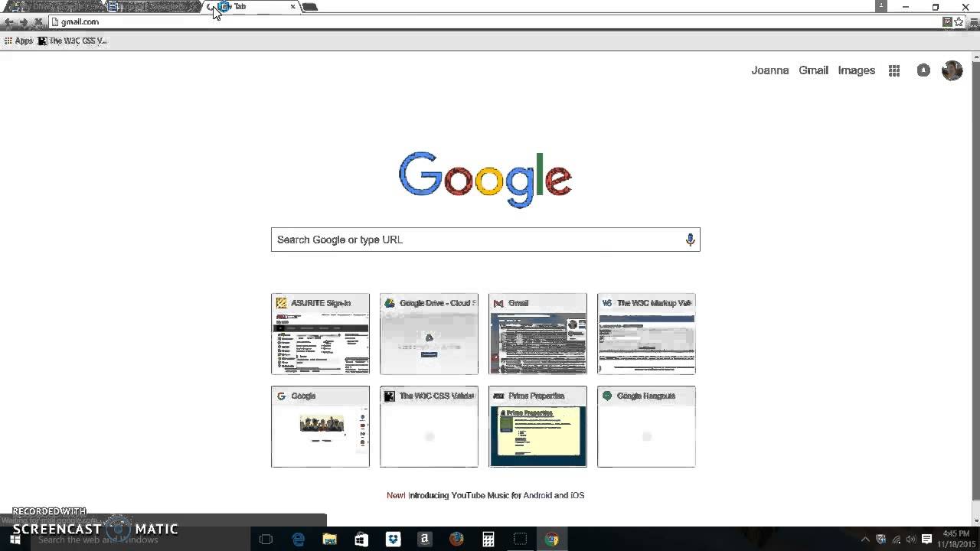The width and height of the screenshot is (980, 551).
Task: Click the address bar showing gmail.com
Action: pos(494,21)
